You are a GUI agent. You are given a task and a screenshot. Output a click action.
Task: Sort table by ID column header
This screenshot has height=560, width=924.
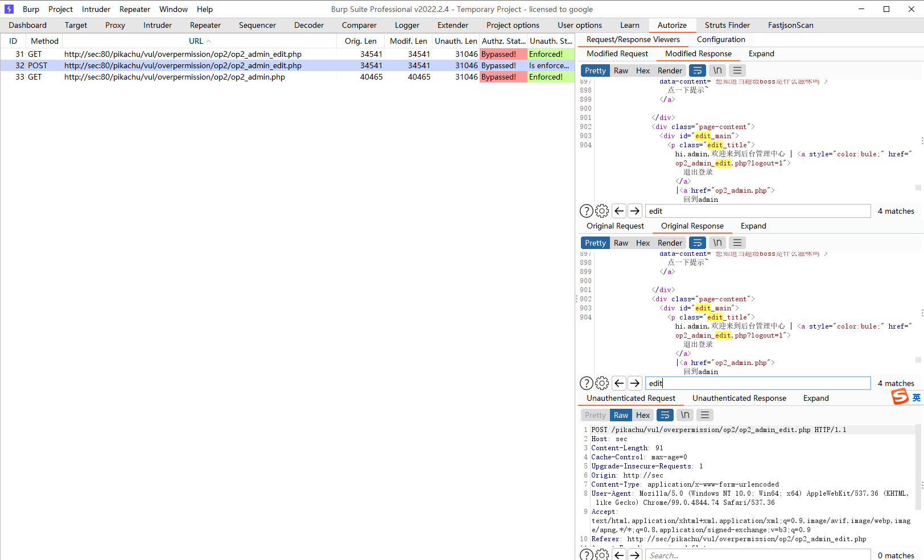coord(13,41)
